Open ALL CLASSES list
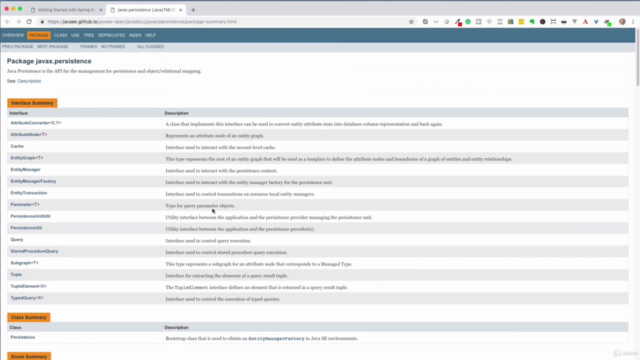Screen dimensions: 640x360 click(150, 47)
